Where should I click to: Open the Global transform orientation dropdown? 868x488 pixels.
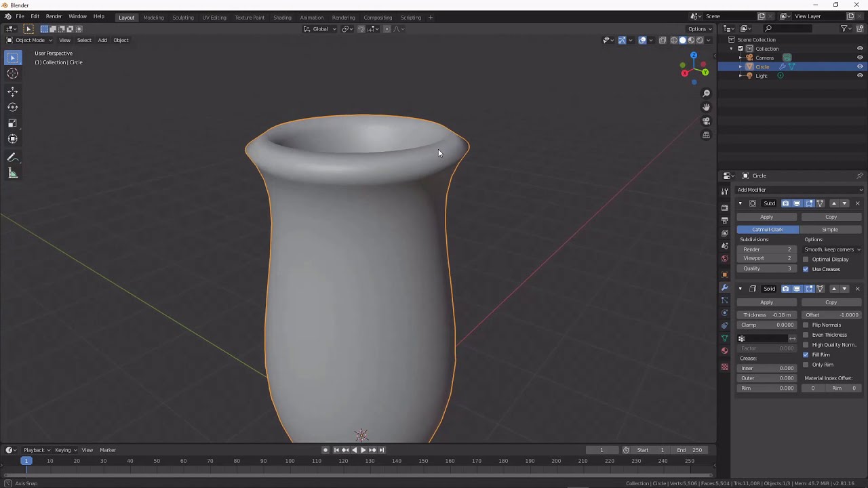(x=320, y=29)
